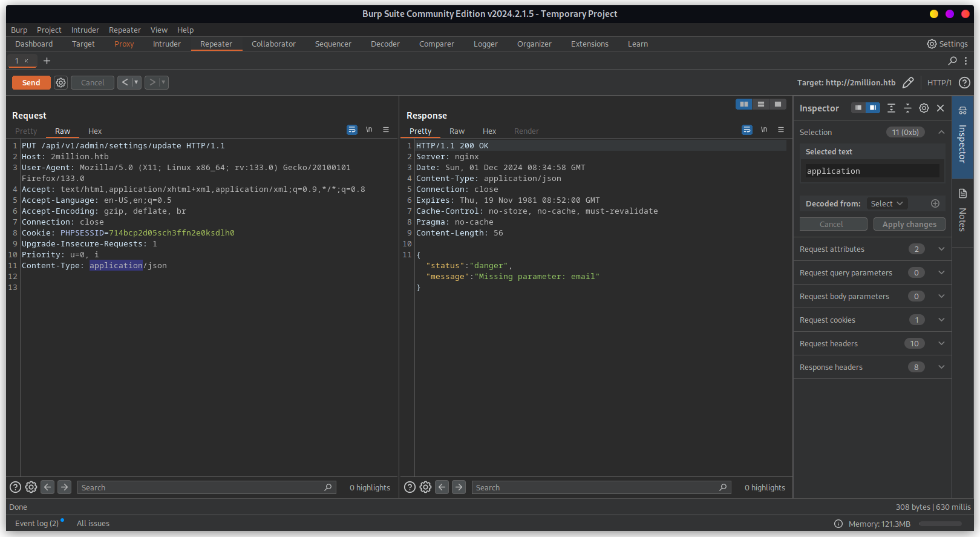Image resolution: width=980 pixels, height=537 pixels.
Task: Go to previous request search match
Action: tap(48, 487)
